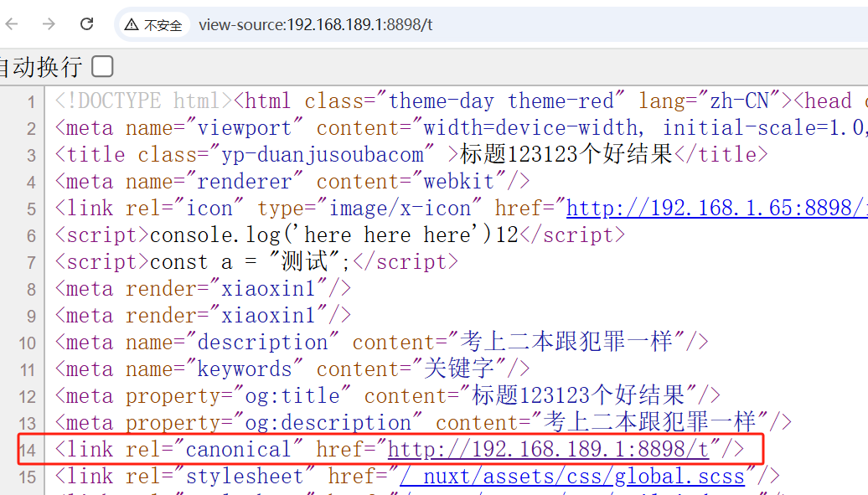
Task: Open the global.scss stylesheet link
Action: click(572, 477)
